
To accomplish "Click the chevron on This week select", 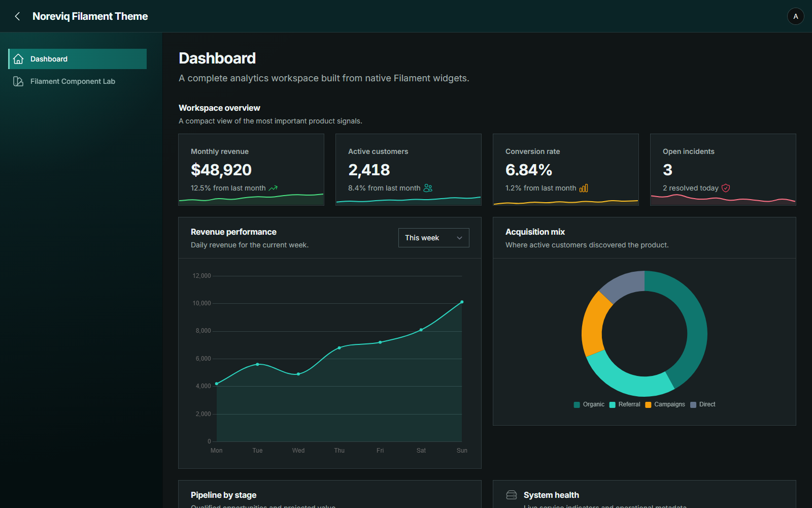I will tap(459, 238).
